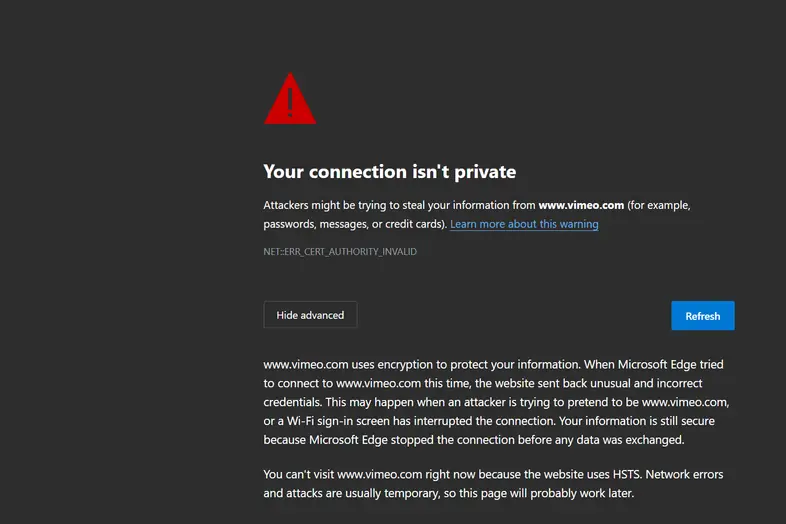Open the "Learn more about this warning" link
Viewport: 786px width, 524px height.
(524, 224)
